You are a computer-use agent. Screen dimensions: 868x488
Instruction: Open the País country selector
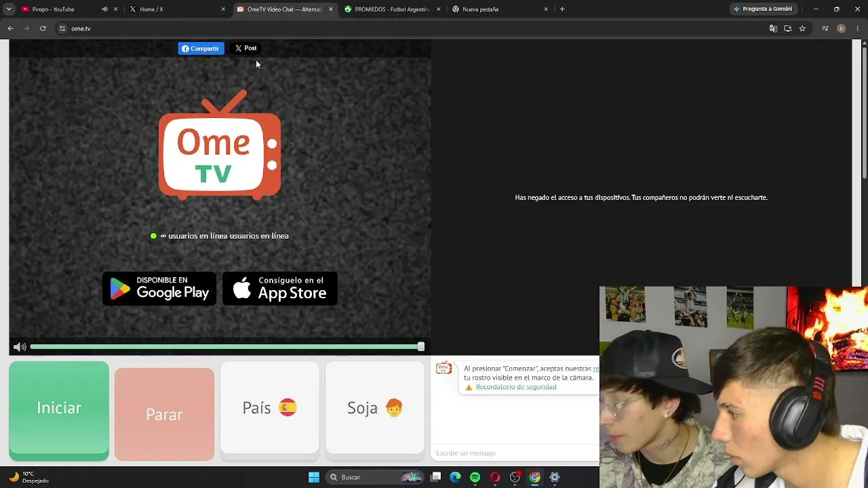click(x=269, y=407)
